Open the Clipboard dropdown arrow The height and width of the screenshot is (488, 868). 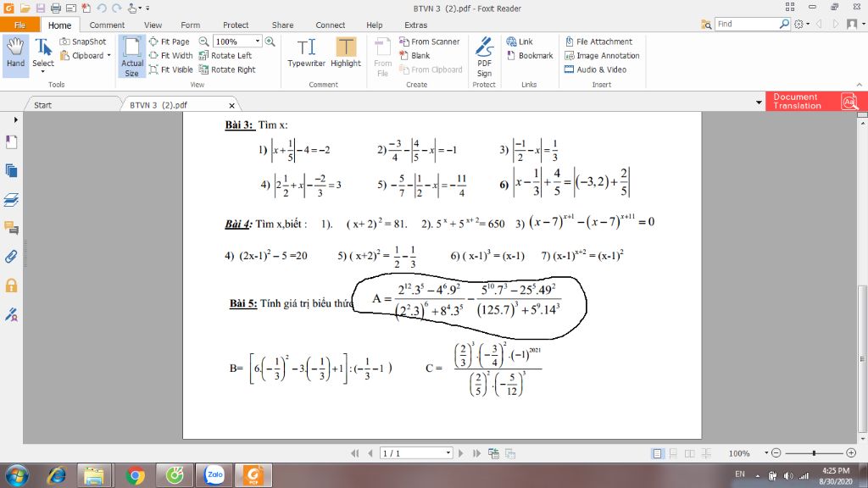point(109,55)
